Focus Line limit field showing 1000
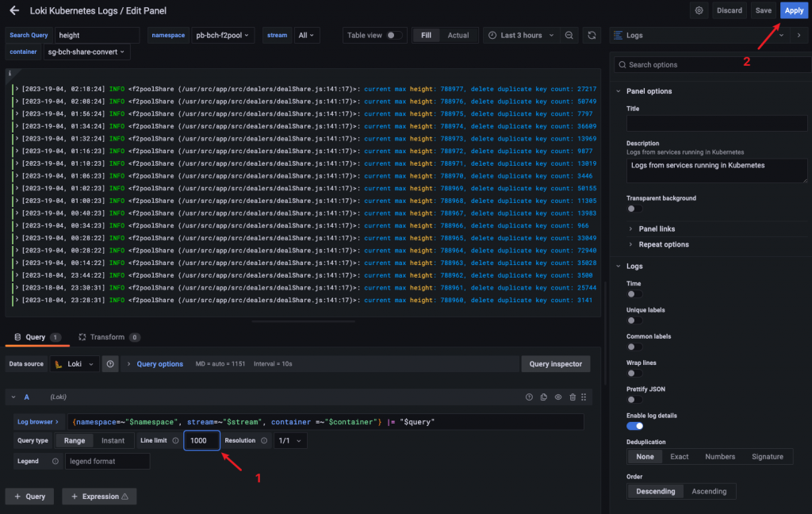The width and height of the screenshot is (812, 514). (x=201, y=440)
